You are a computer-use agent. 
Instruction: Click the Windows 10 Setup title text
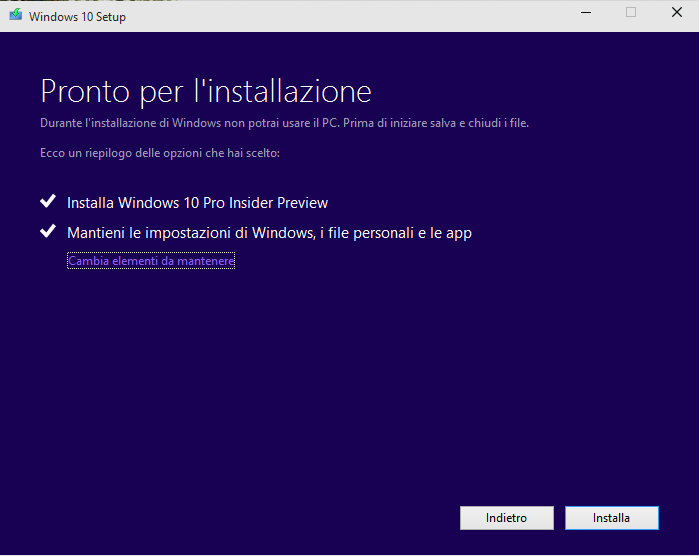(x=77, y=16)
